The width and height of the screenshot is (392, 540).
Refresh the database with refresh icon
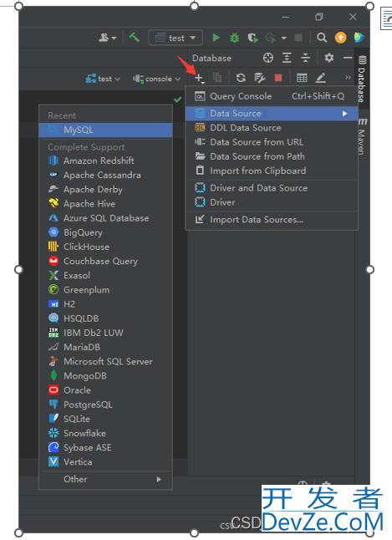click(241, 78)
